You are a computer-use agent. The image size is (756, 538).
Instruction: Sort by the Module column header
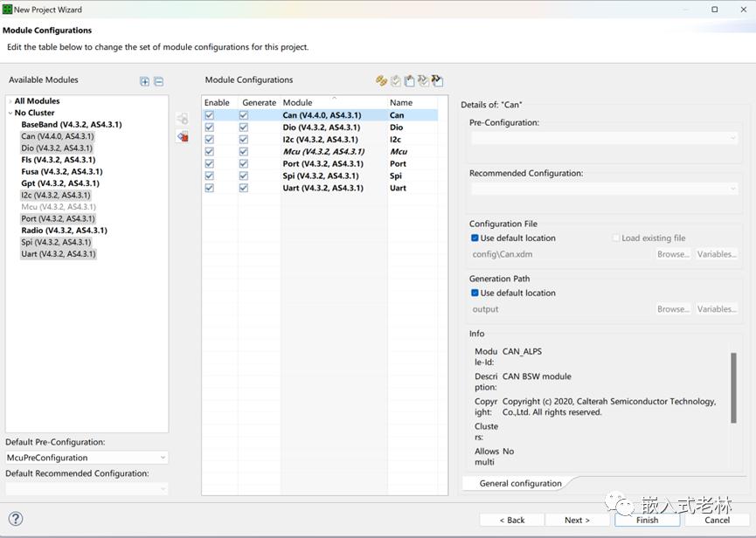coord(334,102)
